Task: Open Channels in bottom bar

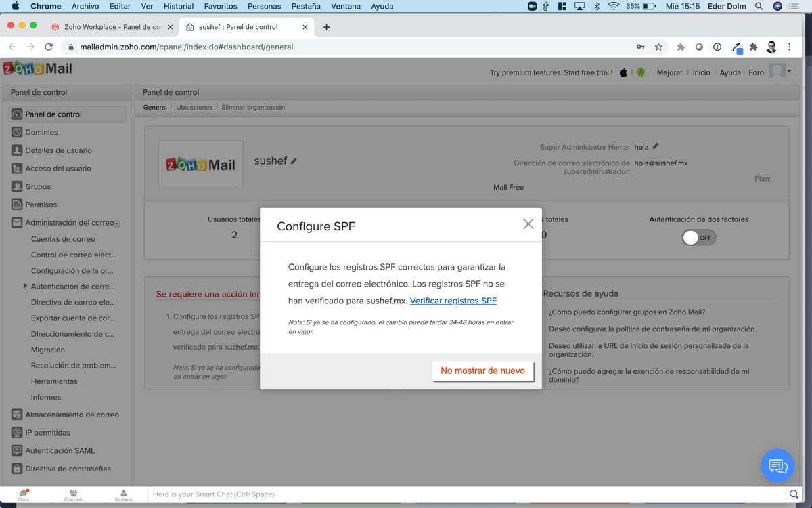Action: click(73, 495)
